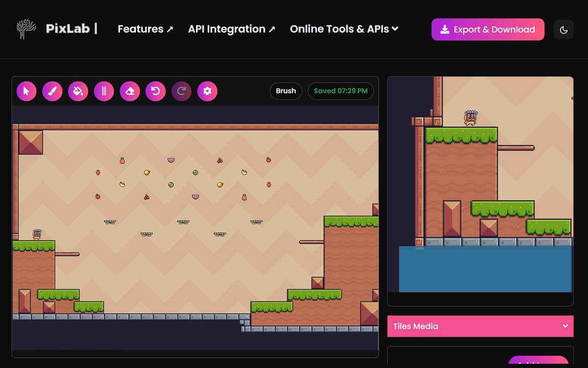Pick the paint bucket fill tool
The image size is (588, 368).
tap(78, 90)
